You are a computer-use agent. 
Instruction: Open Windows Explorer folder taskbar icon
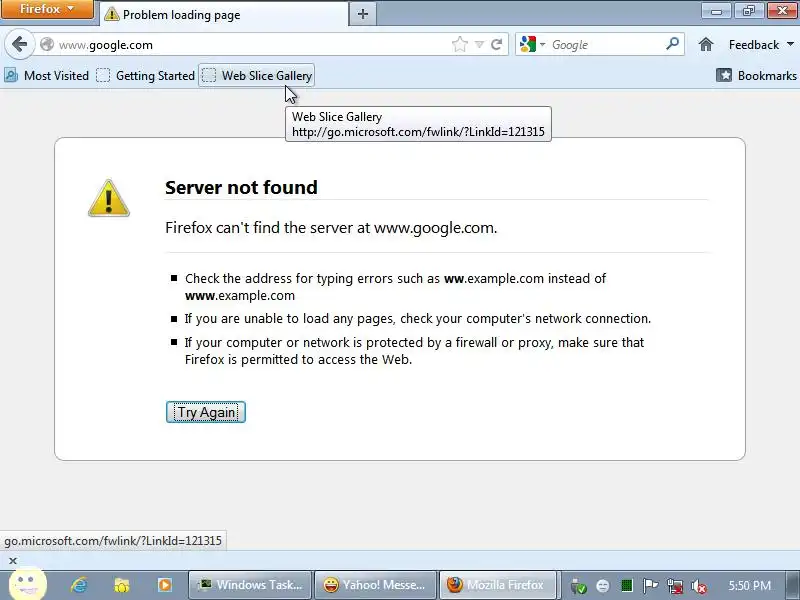[121, 585]
